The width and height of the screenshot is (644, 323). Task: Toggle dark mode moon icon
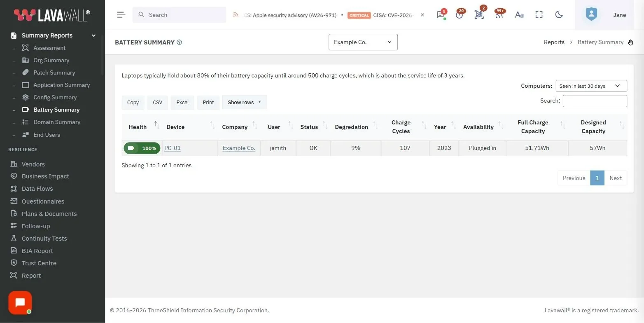coord(559,15)
